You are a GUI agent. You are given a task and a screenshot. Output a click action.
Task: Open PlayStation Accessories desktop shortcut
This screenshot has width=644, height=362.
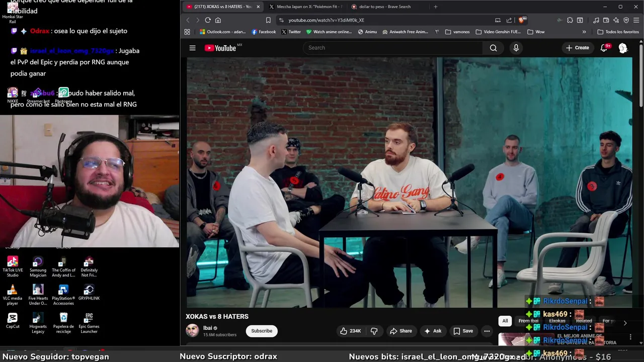coord(63,295)
